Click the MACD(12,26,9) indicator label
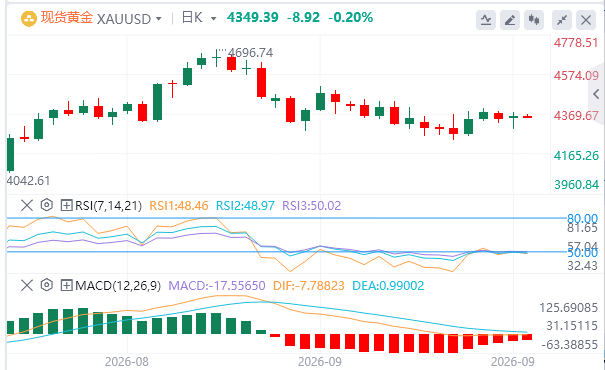Viewport: 605px width, 370px height. pos(118,286)
